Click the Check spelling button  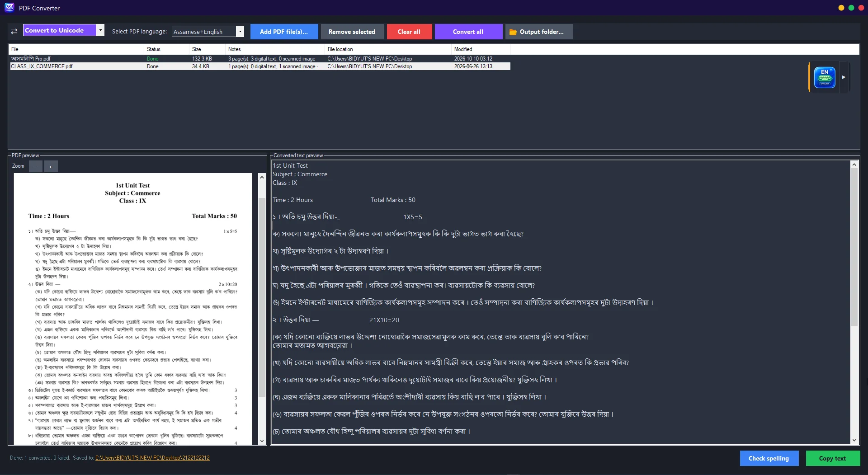pyautogui.click(x=769, y=458)
